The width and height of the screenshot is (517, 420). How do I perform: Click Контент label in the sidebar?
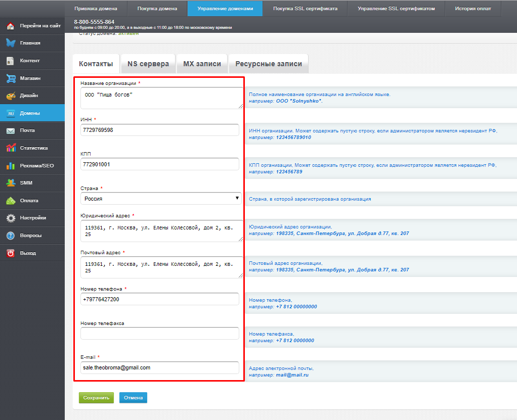point(30,61)
